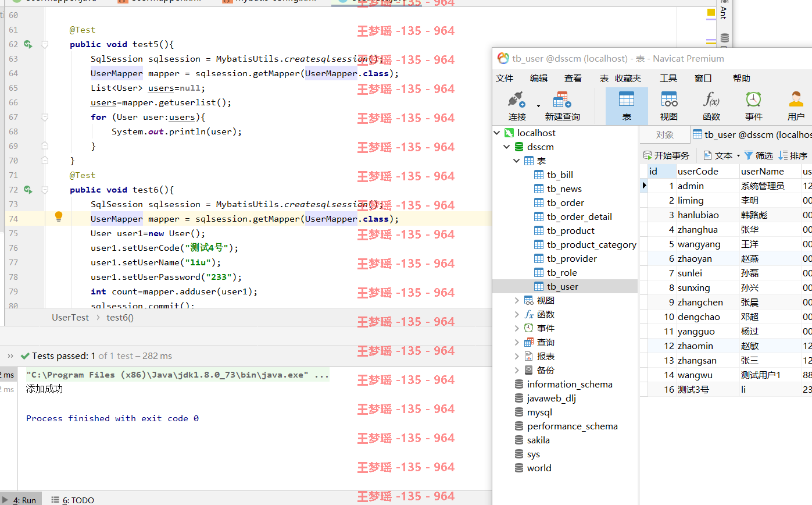
Task: Collapse the dsscm database node
Action: point(507,147)
